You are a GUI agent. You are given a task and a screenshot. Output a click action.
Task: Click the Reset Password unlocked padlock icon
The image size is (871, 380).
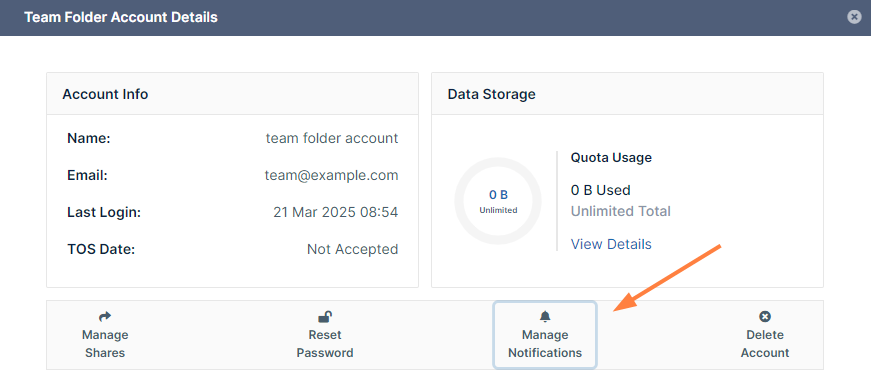pos(325,317)
